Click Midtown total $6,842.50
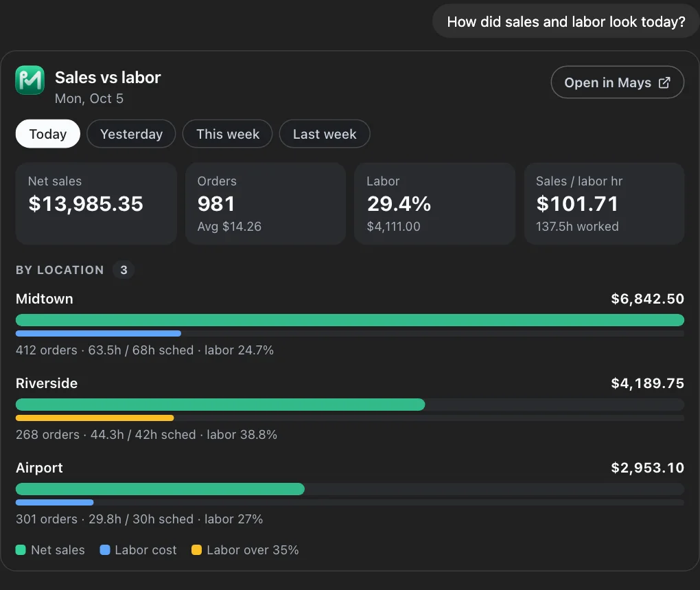This screenshot has height=590, width=700. [647, 299]
